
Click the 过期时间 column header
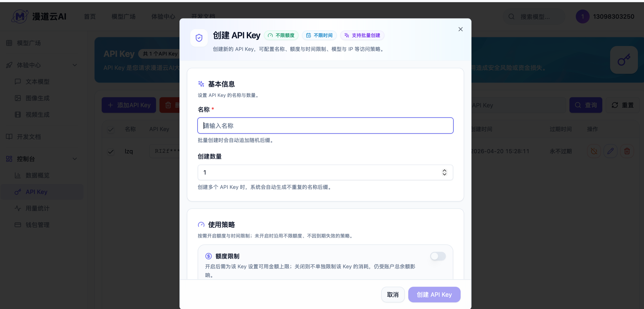(561, 129)
